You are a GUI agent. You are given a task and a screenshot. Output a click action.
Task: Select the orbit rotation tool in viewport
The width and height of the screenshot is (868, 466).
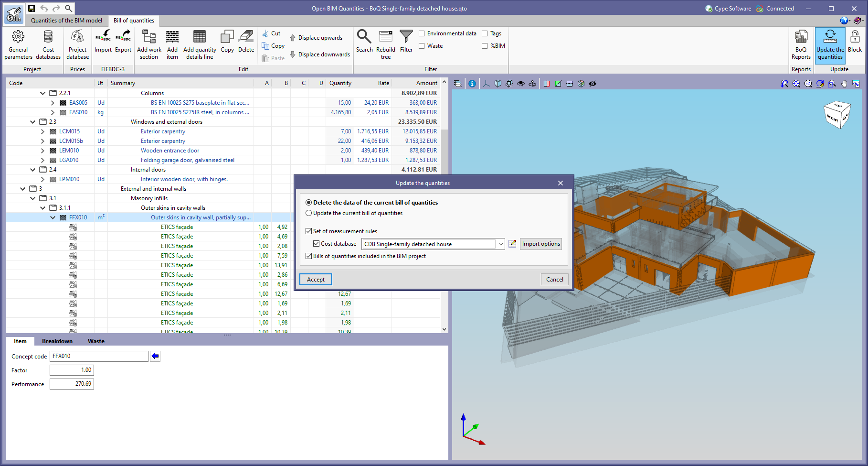[x=520, y=84]
